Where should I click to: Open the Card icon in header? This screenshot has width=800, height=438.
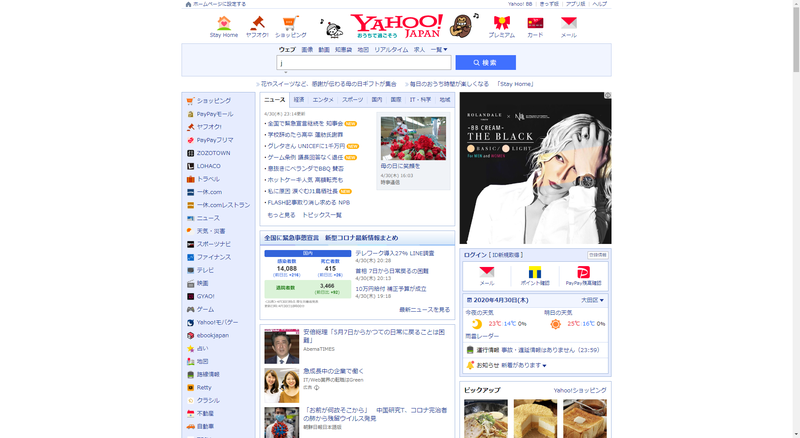[535, 23]
